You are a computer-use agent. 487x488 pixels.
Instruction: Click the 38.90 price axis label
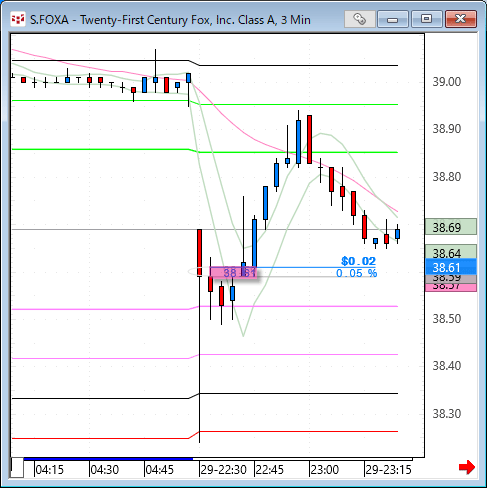tap(447, 129)
